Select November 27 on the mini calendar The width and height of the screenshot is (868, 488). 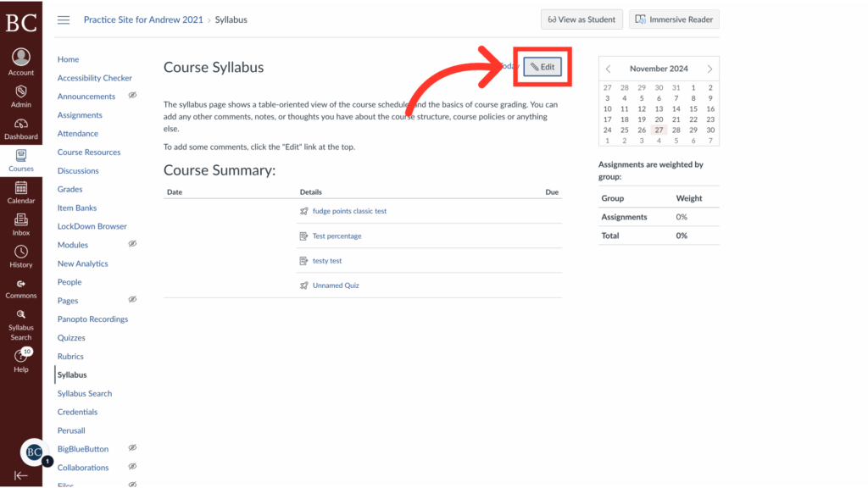(658, 131)
